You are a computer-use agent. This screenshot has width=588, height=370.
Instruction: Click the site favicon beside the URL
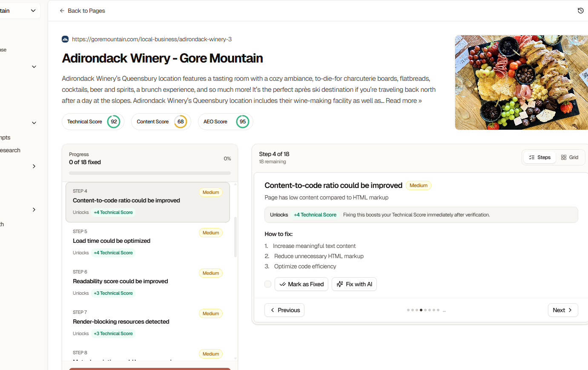(x=65, y=39)
